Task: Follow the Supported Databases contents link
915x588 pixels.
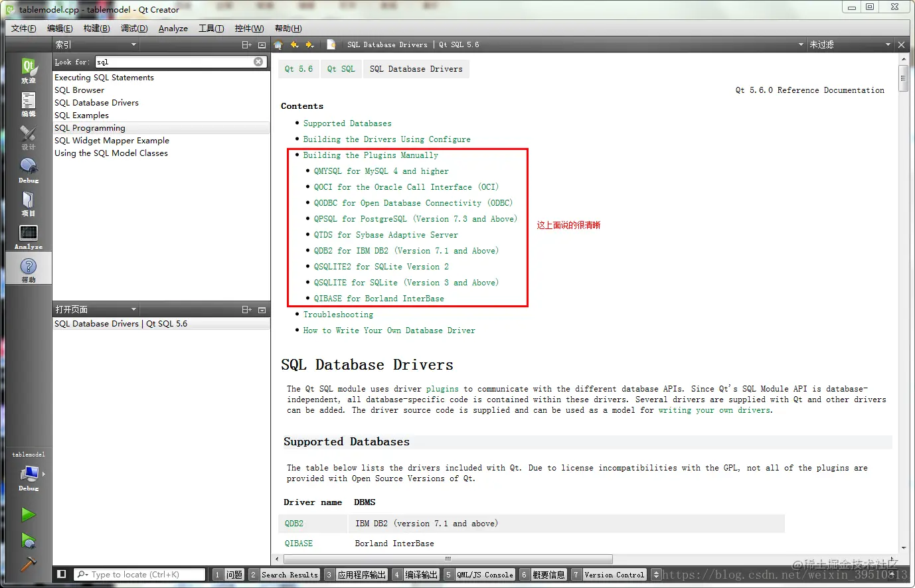Action: click(x=347, y=123)
